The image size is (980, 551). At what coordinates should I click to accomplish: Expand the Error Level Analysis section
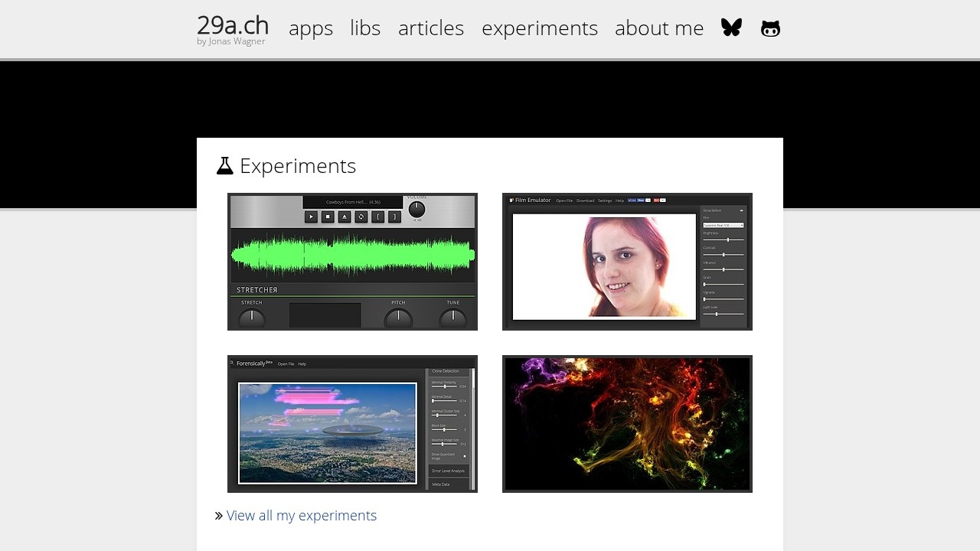(449, 471)
